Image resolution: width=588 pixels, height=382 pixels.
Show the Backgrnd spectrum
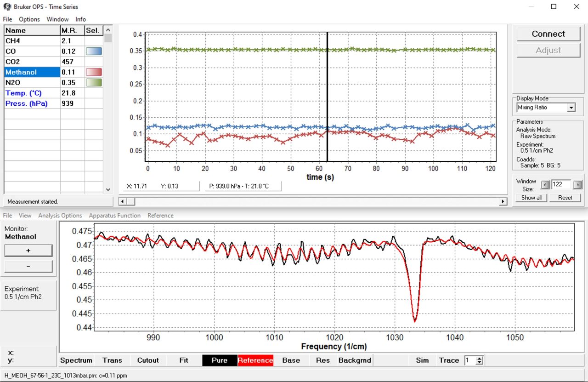point(354,360)
